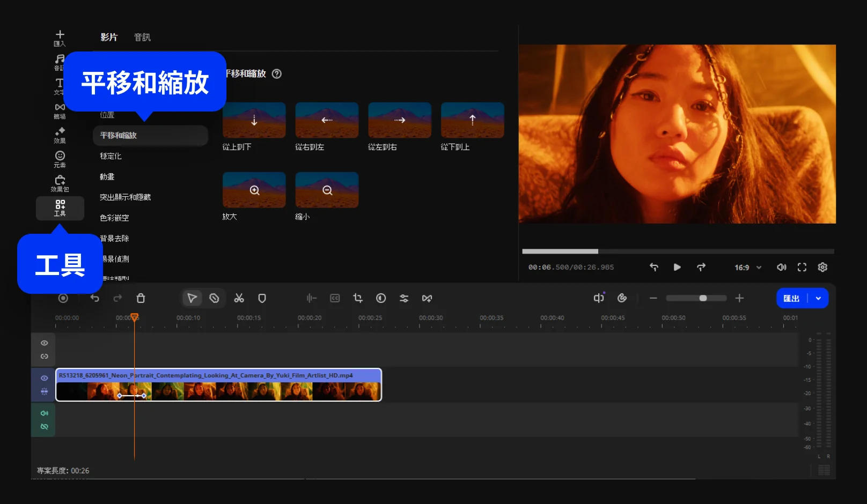Image resolution: width=867 pixels, height=504 pixels.
Task: Click the undo arrow in timeline toolbar
Action: tap(95, 298)
